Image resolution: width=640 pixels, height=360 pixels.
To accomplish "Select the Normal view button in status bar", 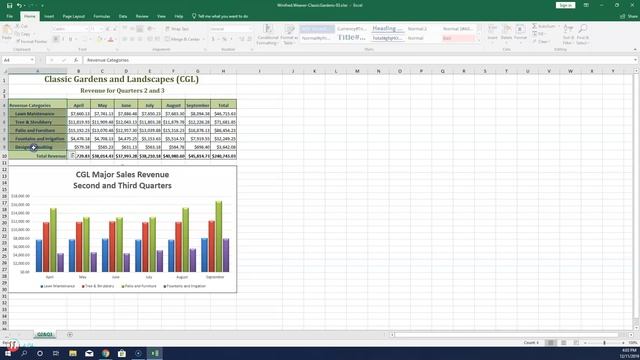I will [551, 343].
